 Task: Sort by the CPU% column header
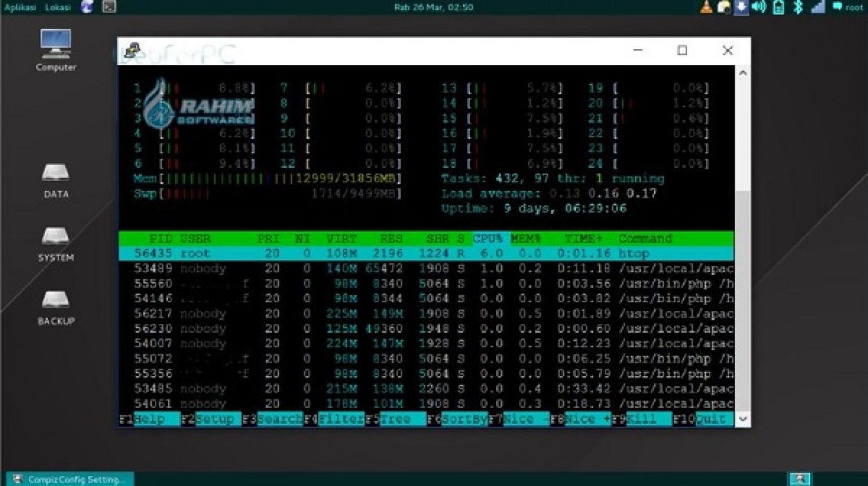488,238
